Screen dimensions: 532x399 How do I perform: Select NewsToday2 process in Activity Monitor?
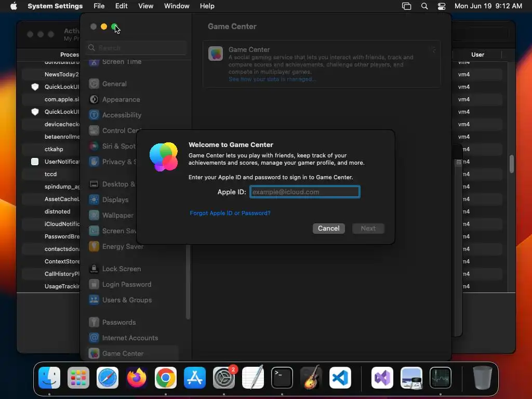click(61, 74)
